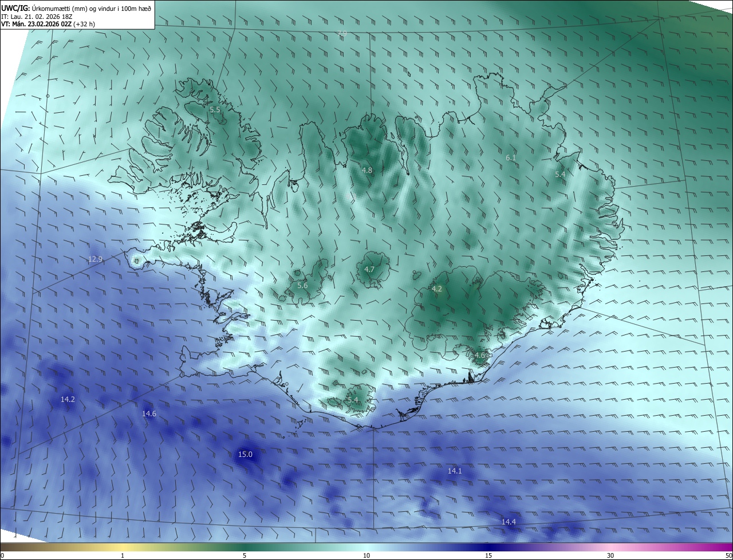Click the 15.0 maximum value south of Iceland
The height and width of the screenshot is (560, 733).
(x=245, y=454)
